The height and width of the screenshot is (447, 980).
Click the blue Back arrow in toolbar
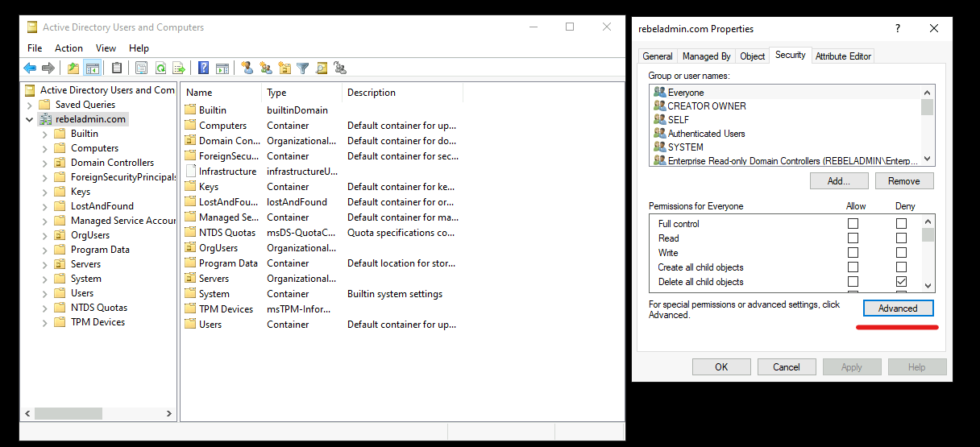point(30,68)
